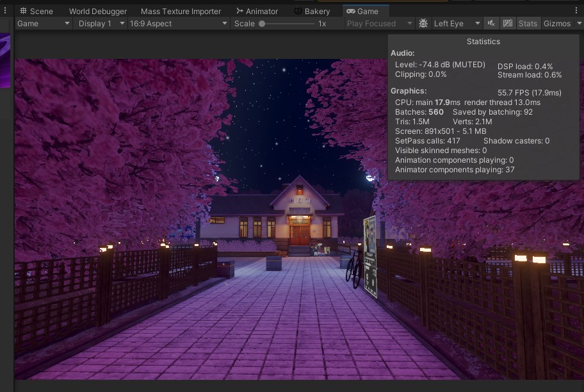Click 'Verts: 2.1M' in Statistics
This screenshot has width=584, height=392.
click(473, 122)
